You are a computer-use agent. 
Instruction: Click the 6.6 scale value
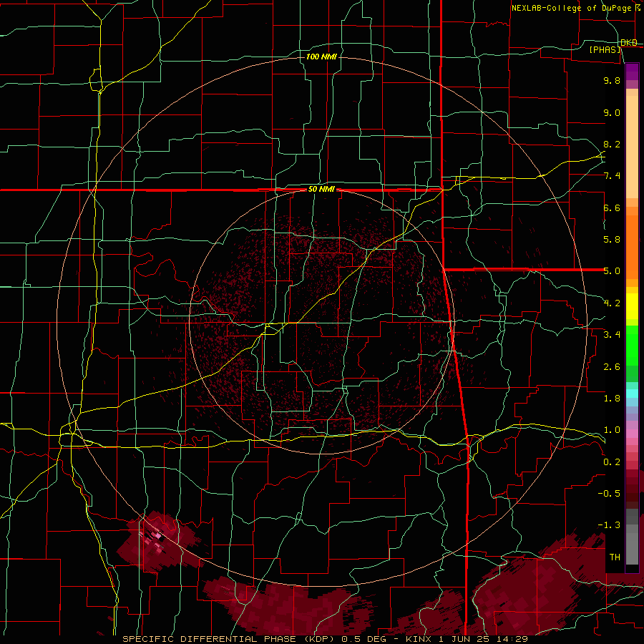(x=612, y=208)
